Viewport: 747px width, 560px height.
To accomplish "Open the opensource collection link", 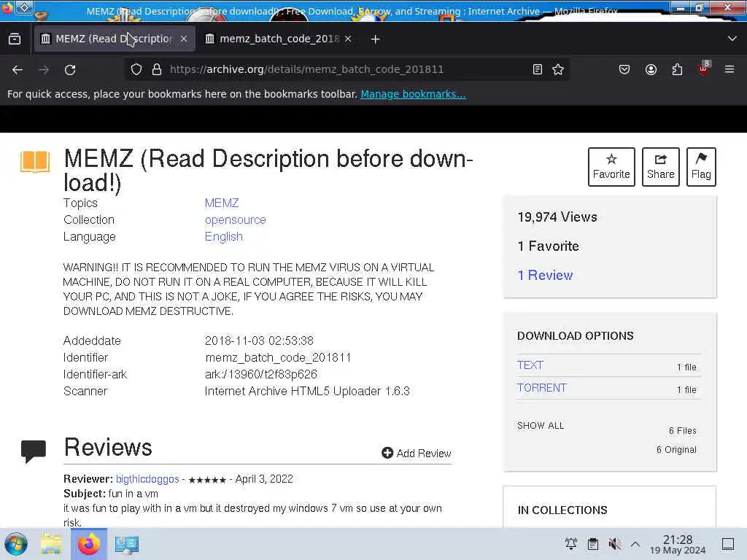I will tap(236, 220).
